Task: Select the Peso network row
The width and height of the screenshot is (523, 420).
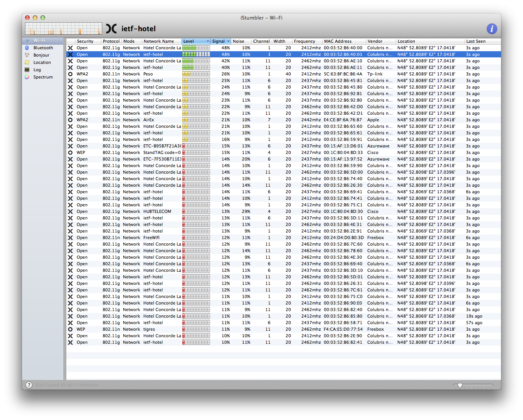Action: point(284,74)
